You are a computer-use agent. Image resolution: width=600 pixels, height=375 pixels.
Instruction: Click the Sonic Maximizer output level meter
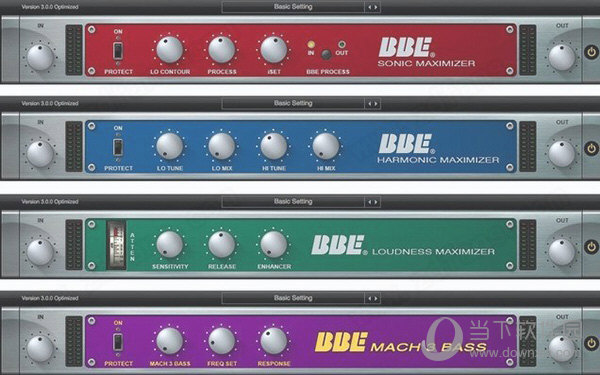point(528,50)
